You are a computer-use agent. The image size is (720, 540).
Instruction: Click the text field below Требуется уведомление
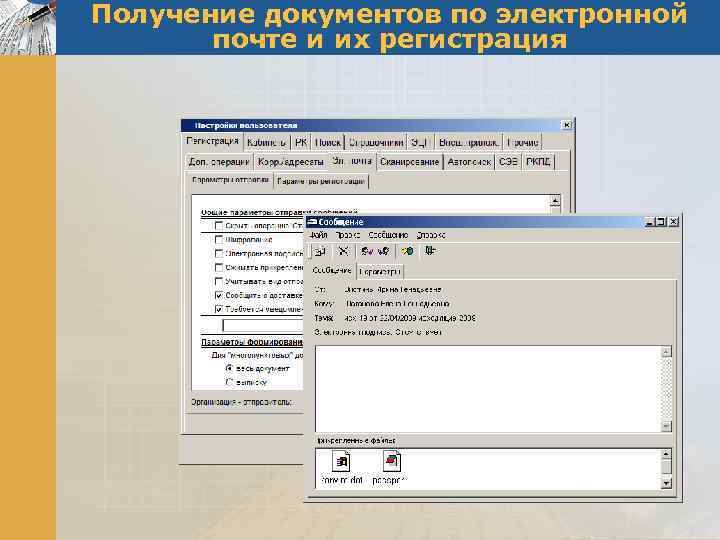click(x=263, y=325)
